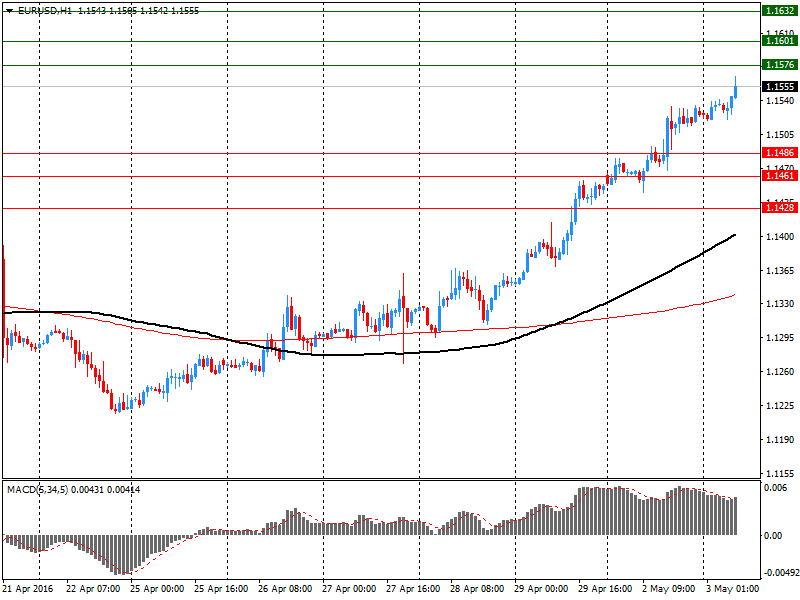Screen dimensions: 800x600
Task: Click the 2 May 09:00 time axis label
Action: (x=669, y=589)
